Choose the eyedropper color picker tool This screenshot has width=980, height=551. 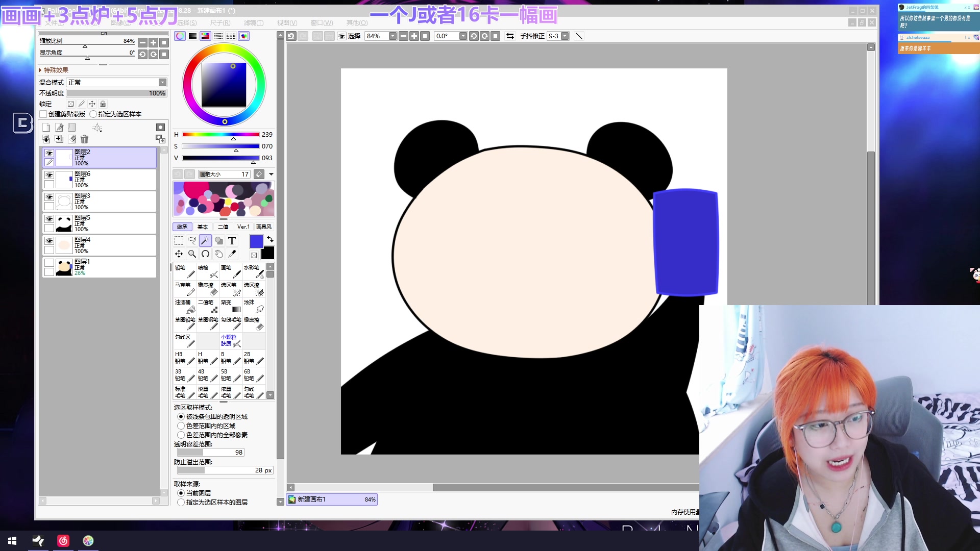click(232, 254)
